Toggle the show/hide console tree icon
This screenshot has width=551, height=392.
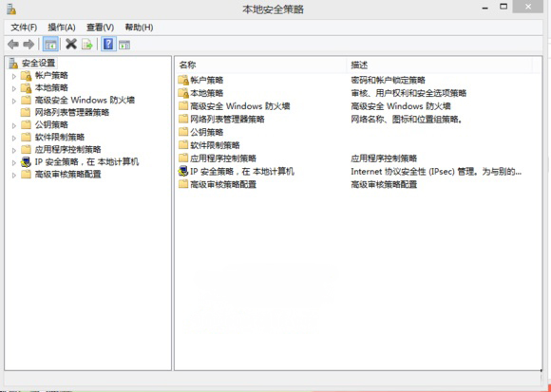pos(50,45)
